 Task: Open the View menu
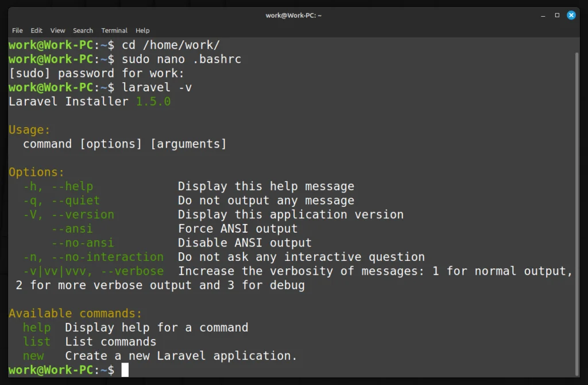tap(58, 30)
